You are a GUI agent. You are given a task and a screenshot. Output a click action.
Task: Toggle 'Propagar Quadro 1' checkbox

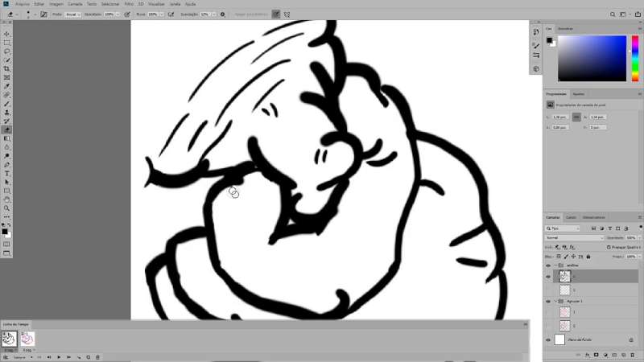[609, 247]
